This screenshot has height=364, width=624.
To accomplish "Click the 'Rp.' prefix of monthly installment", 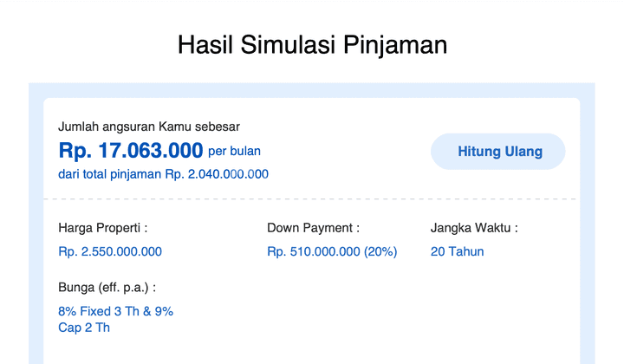I will click(75, 151).
